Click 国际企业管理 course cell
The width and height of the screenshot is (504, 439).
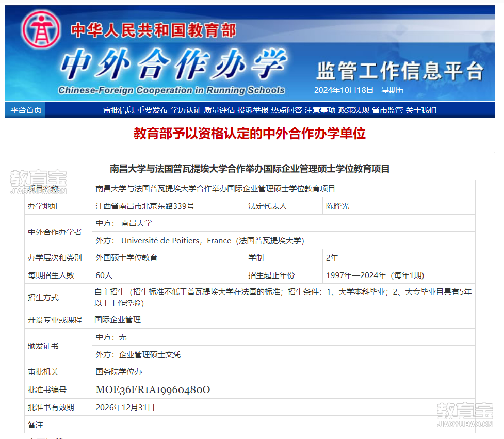point(284,320)
